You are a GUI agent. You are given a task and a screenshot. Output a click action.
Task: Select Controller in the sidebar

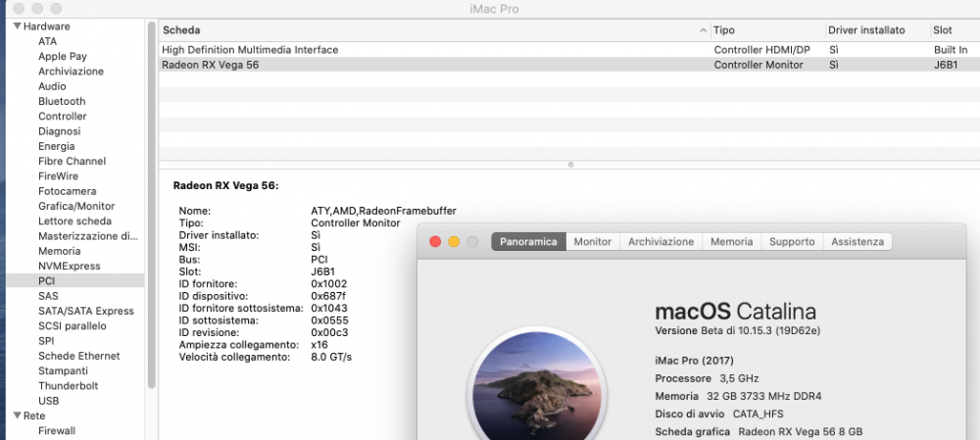point(63,117)
